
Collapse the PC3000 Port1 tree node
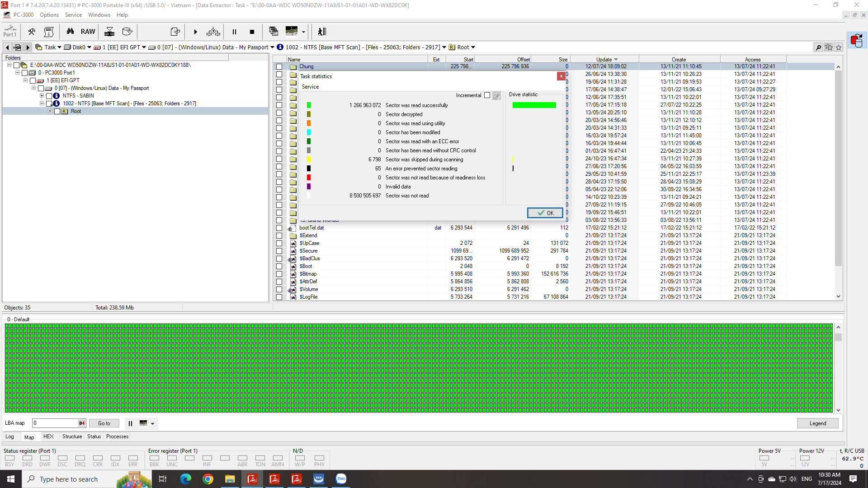(x=18, y=73)
